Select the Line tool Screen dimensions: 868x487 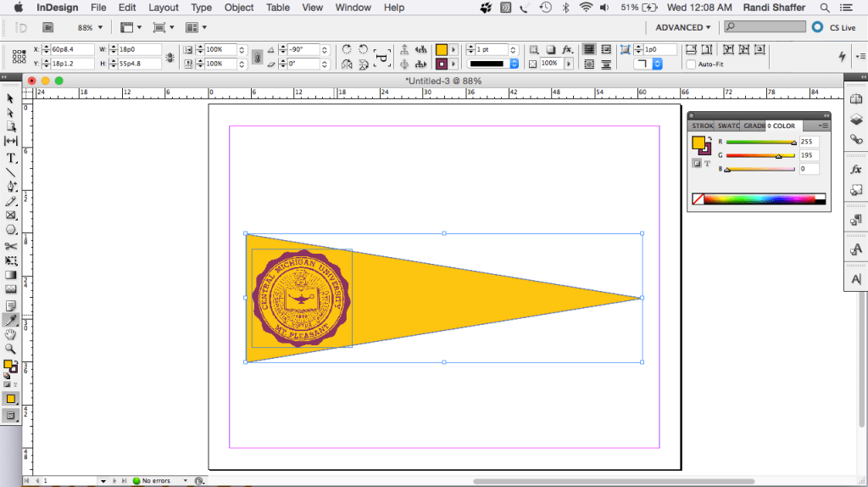click(x=10, y=172)
